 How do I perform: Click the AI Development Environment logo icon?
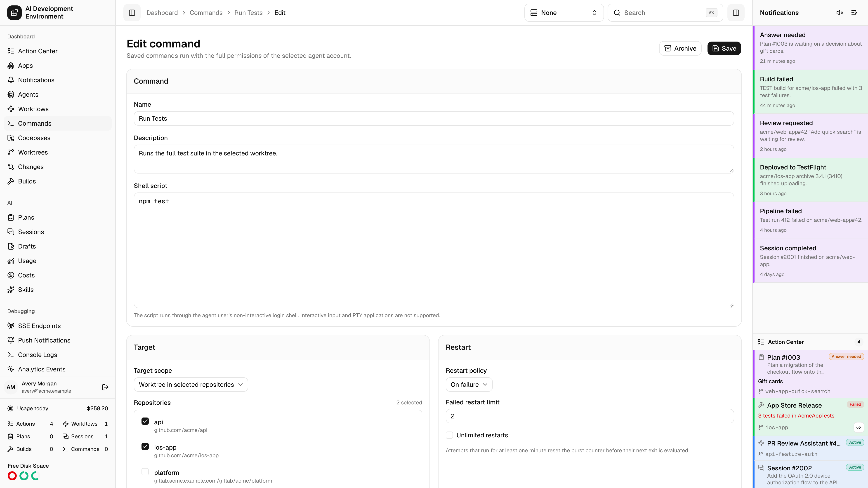point(14,13)
